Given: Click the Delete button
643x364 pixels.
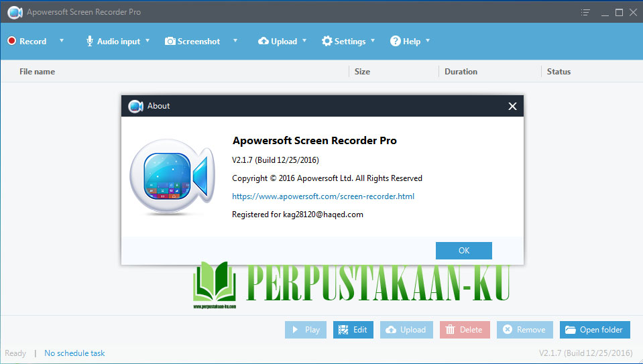Looking at the screenshot, I should click(x=465, y=330).
